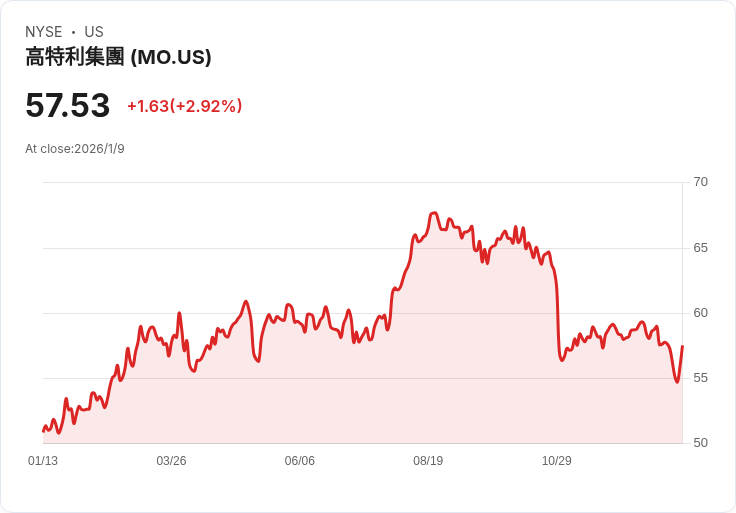Click the rightmost end of the price line
This screenshot has width=736, height=513.
682,347
